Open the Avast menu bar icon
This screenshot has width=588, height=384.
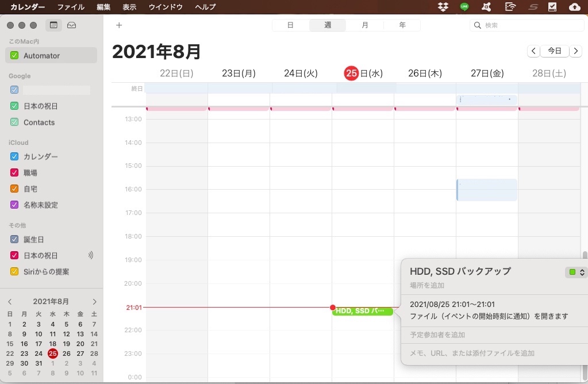coord(486,6)
